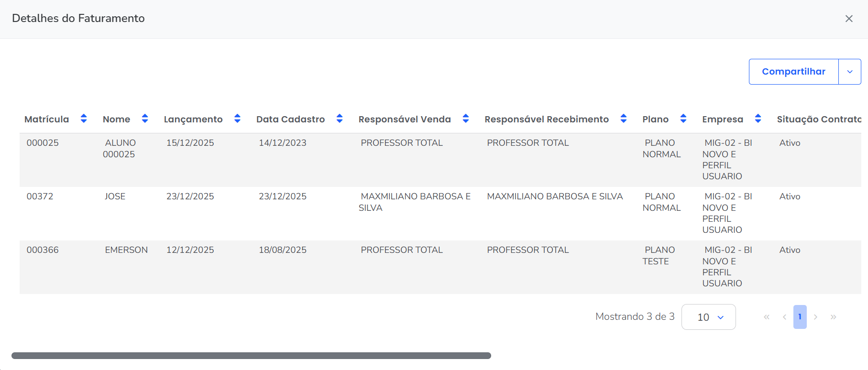868x370 pixels.
Task: Sort table by Matrícula column icon
Action: pos(84,119)
